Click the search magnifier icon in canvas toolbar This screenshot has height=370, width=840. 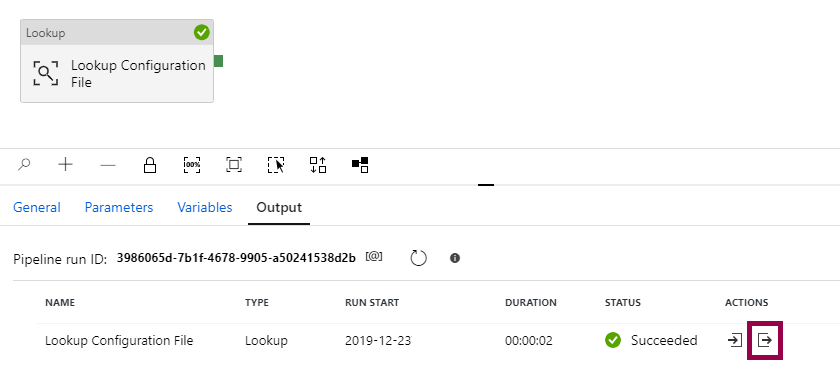(24, 165)
